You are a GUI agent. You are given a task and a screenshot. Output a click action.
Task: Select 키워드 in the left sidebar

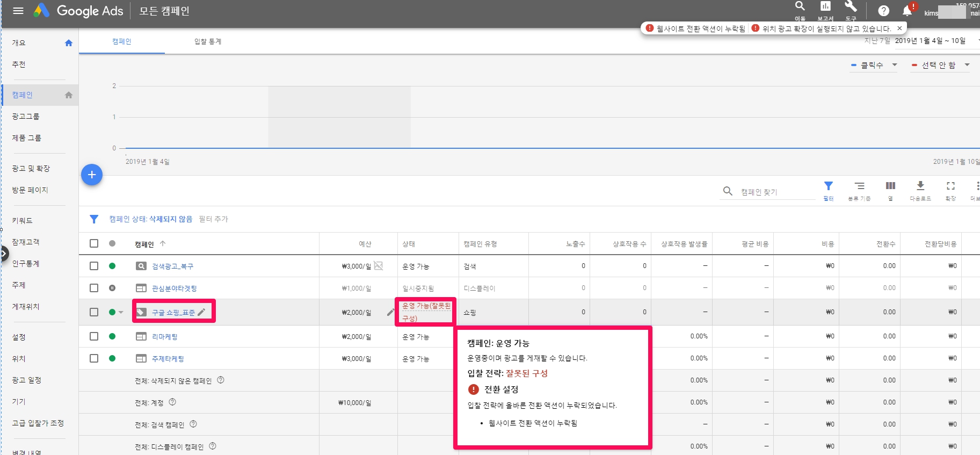(x=22, y=220)
